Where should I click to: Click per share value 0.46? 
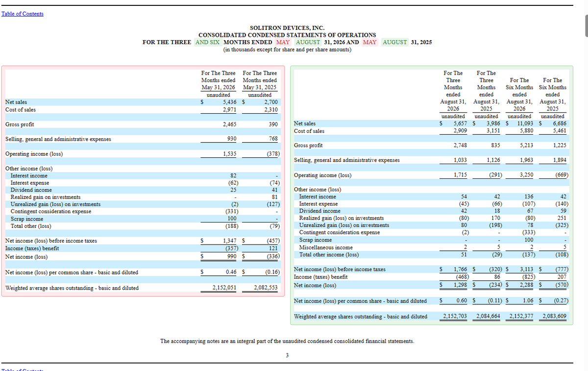click(232, 272)
